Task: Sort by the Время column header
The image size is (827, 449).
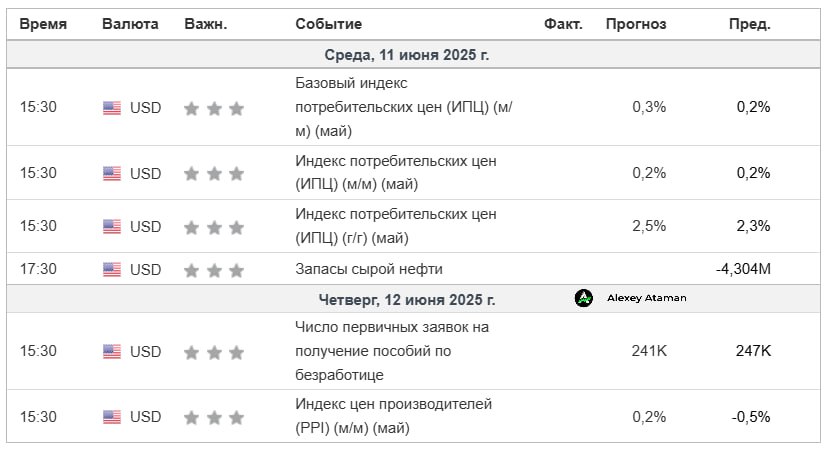Action: coord(44,24)
